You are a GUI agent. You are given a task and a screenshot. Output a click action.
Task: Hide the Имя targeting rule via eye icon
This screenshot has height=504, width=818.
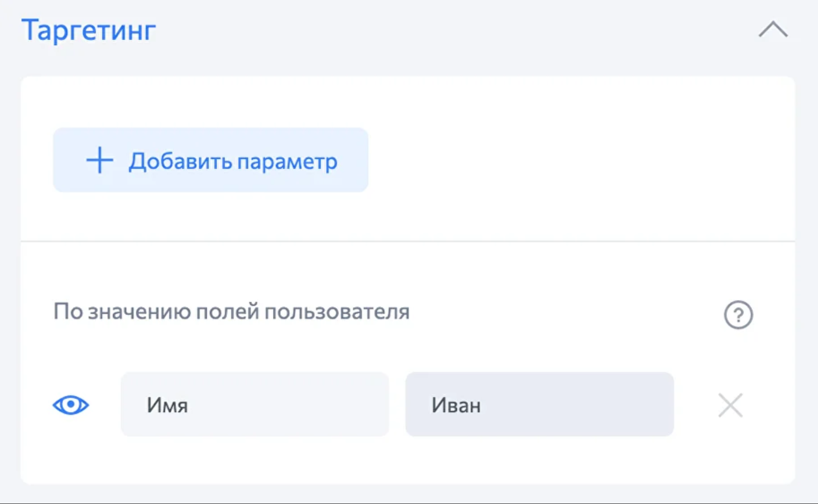(x=71, y=405)
